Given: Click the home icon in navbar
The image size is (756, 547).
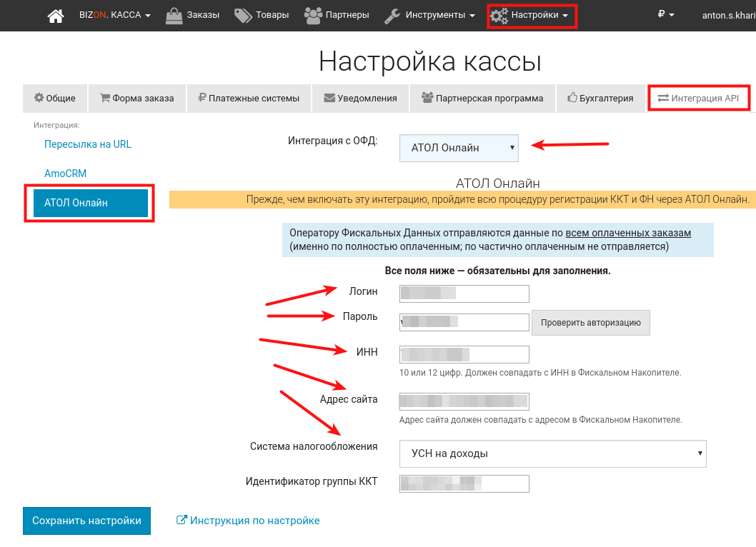Looking at the screenshot, I should tap(55, 15).
